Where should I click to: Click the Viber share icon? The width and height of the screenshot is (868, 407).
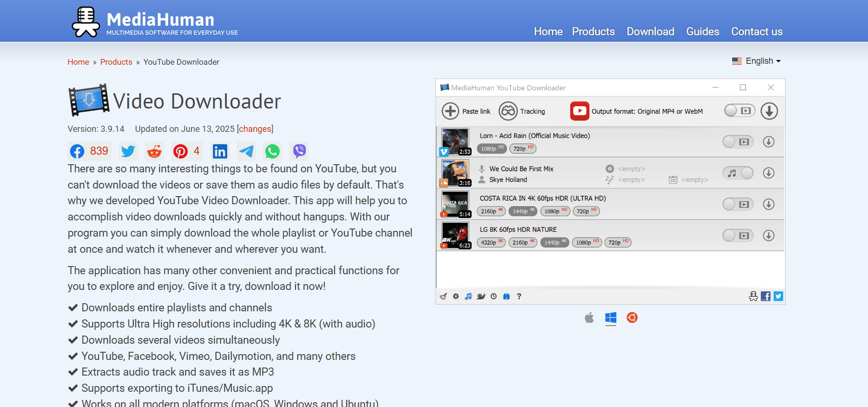[299, 151]
